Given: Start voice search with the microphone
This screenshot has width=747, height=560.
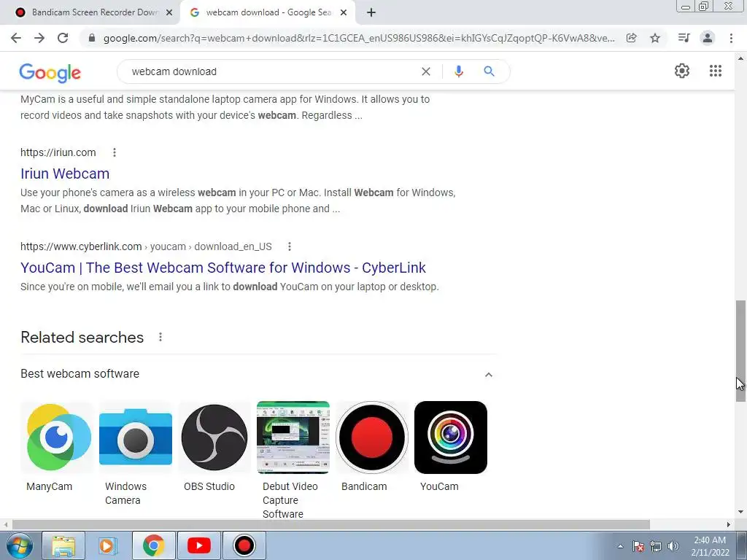Looking at the screenshot, I should pos(459,71).
